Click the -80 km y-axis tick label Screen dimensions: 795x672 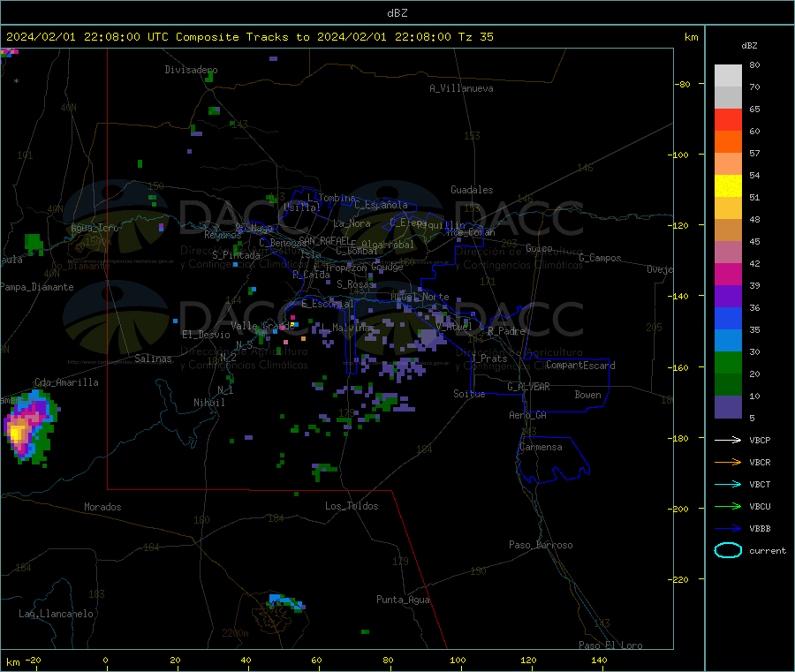coord(682,85)
